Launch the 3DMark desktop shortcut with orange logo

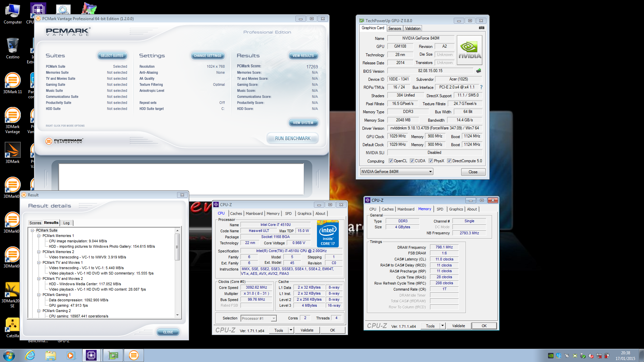tap(13, 153)
